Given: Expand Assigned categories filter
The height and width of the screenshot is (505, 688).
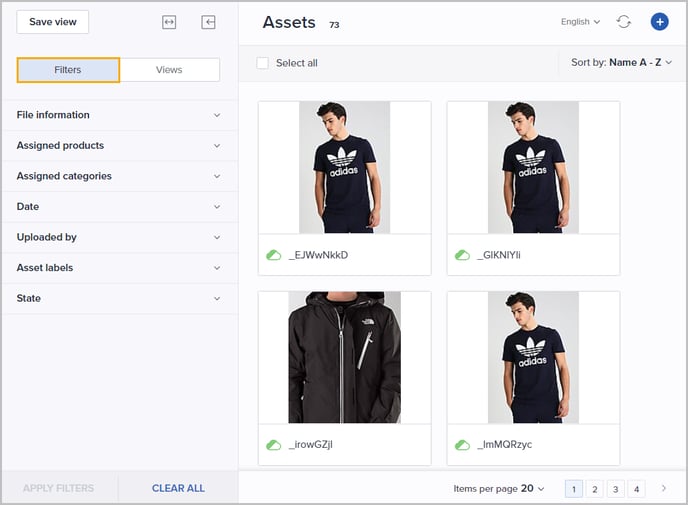Looking at the screenshot, I should (x=119, y=176).
